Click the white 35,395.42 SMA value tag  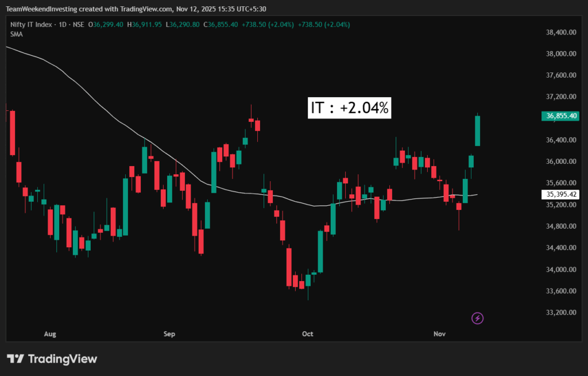pyautogui.click(x=562, y=195)
